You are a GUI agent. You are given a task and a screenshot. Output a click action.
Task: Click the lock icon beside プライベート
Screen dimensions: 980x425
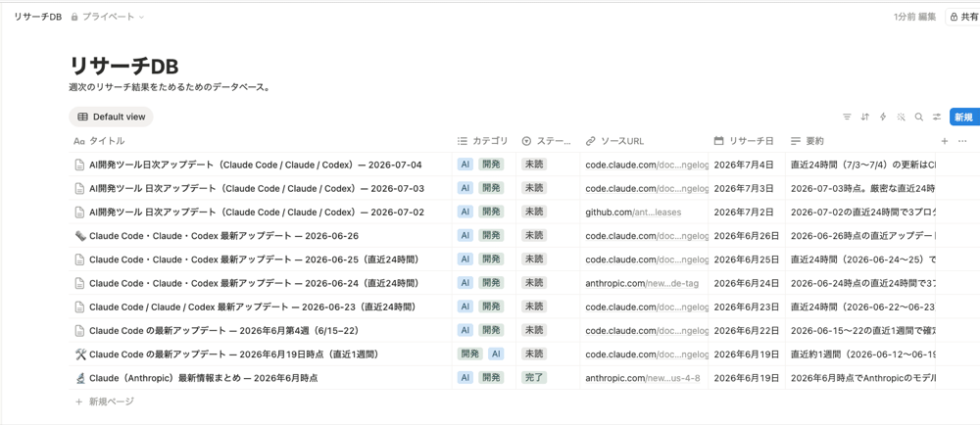click(74, 17)
